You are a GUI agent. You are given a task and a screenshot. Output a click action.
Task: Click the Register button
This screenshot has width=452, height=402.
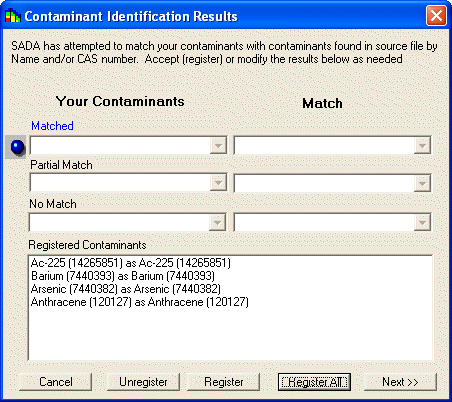pos(224,382)
